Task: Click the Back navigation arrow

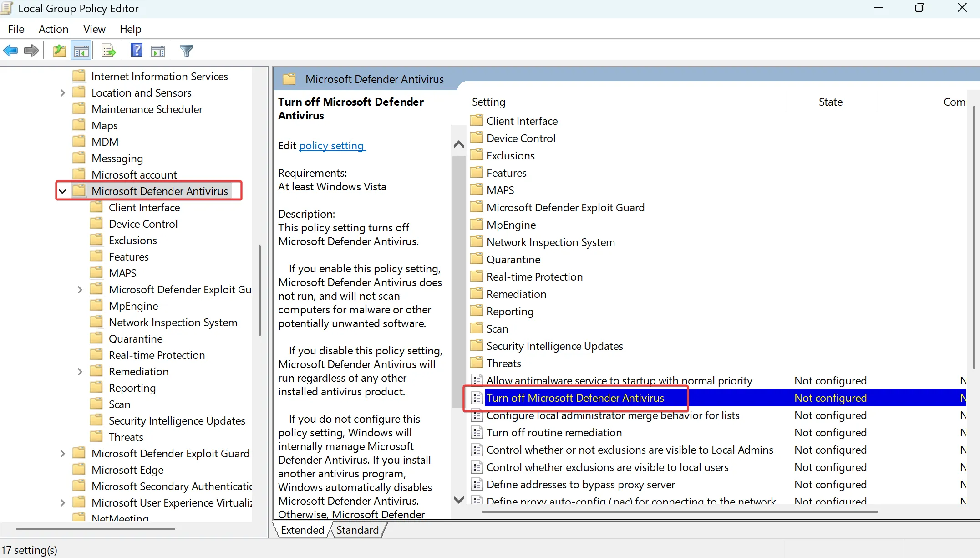Action: [x=10, y=50]
